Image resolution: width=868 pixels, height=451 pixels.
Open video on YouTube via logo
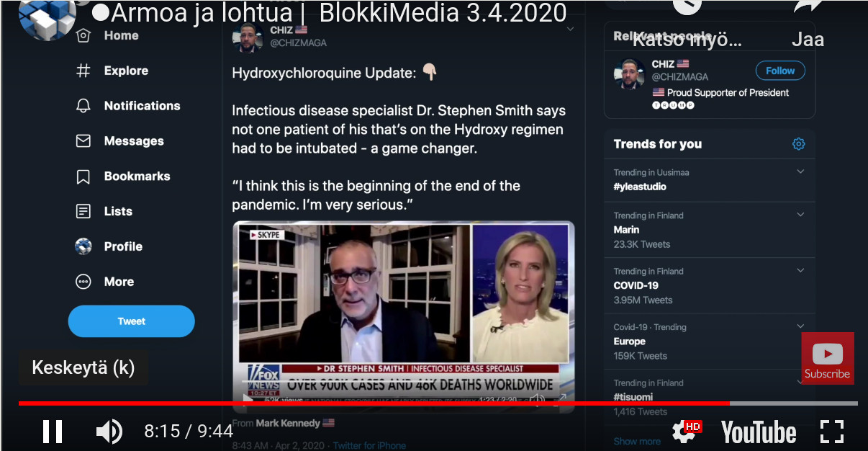[759, 432]
